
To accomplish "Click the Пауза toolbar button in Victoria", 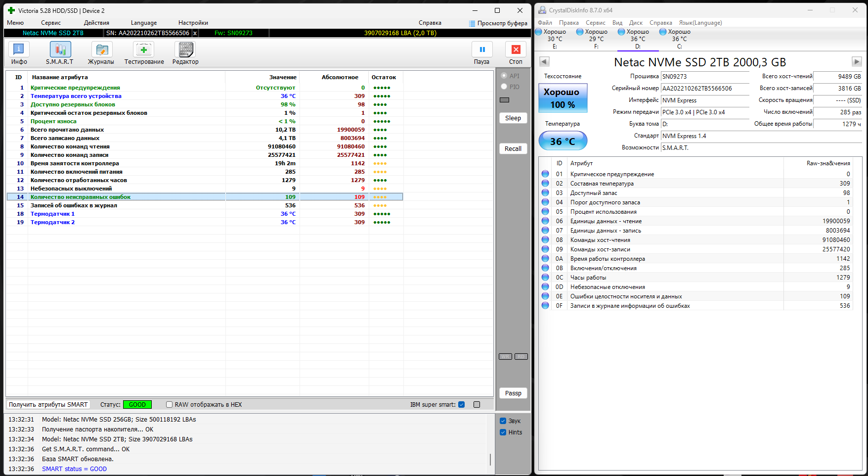I will 482,53.
